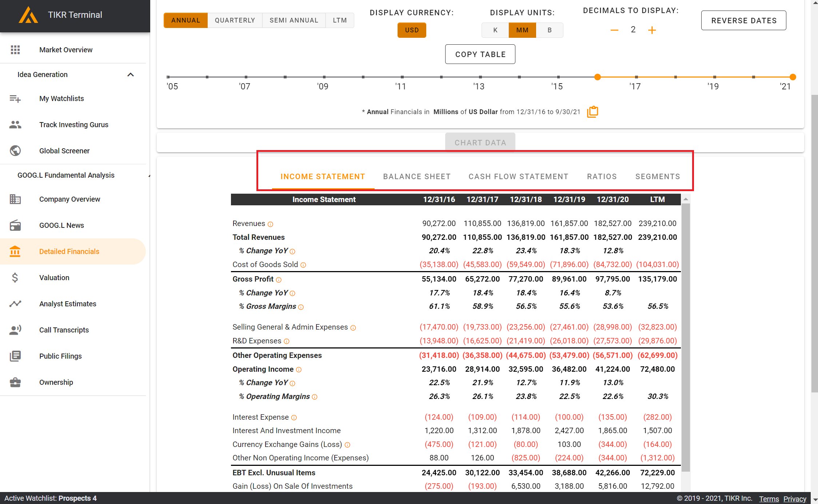Collapse the Idea Generation section chevron
The image size is (818, 504).
click(131, 74)
